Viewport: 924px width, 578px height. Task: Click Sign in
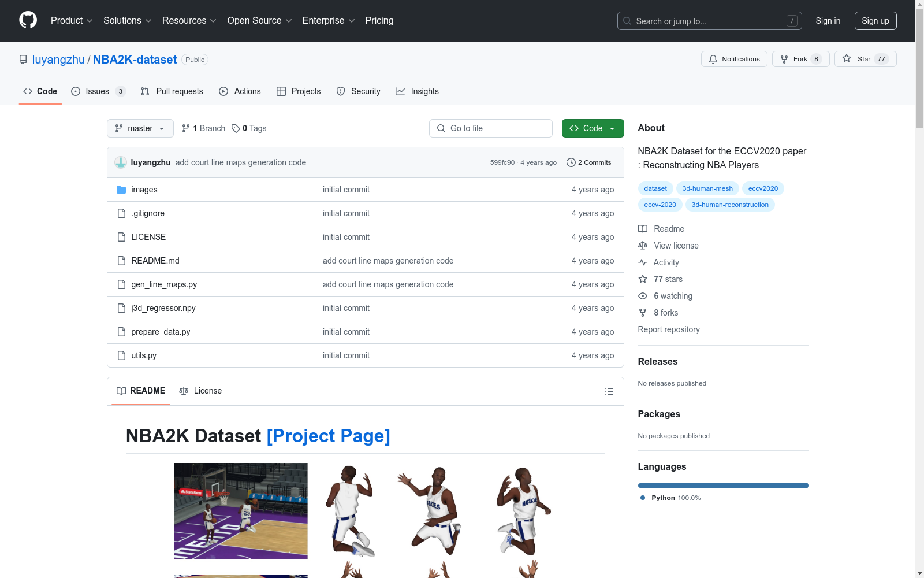(828, 21)
